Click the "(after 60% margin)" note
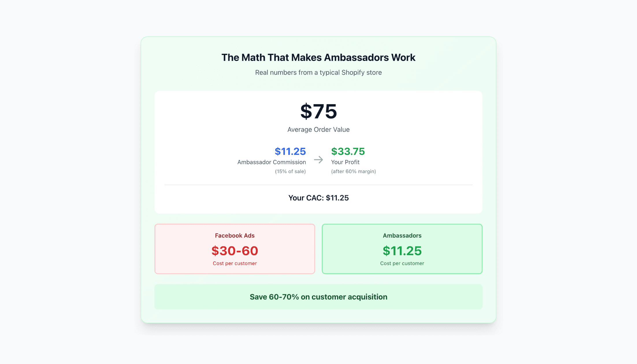This screenshot has height=364, width=637. click(353, 171)
